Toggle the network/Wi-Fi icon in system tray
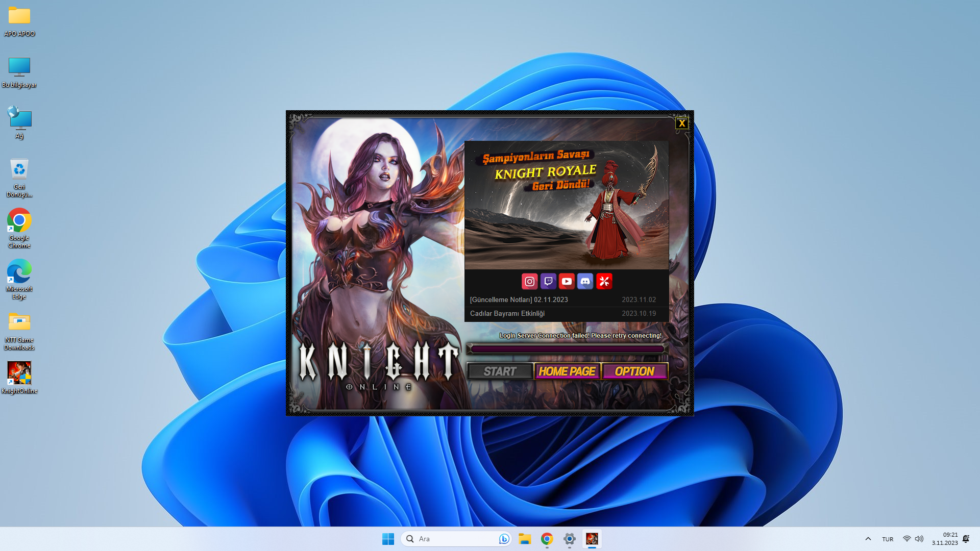The width and height of the screenshot is (980, 551). 906,539
